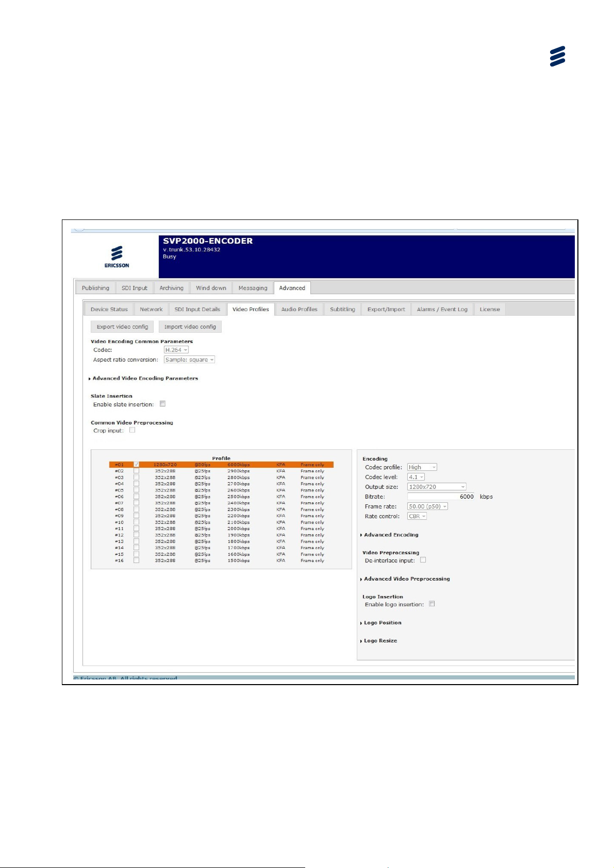Expand the Advanced Encoding section
This screenshot has height=868, width=614.
point(389,535)
